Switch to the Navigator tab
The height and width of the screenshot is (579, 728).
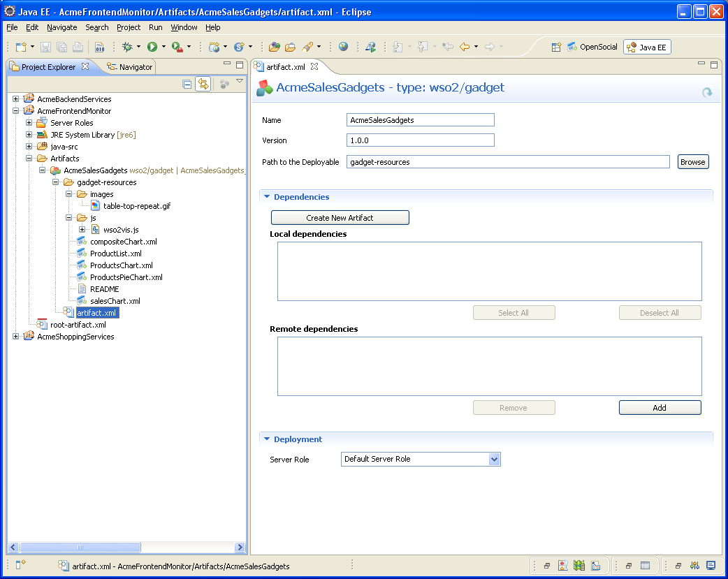click(129, 67)
